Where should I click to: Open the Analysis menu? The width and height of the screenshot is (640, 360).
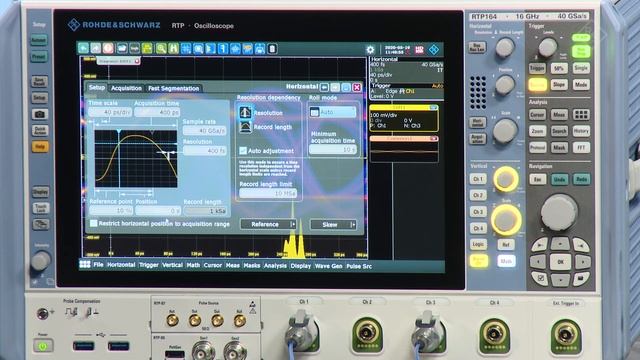276,266
